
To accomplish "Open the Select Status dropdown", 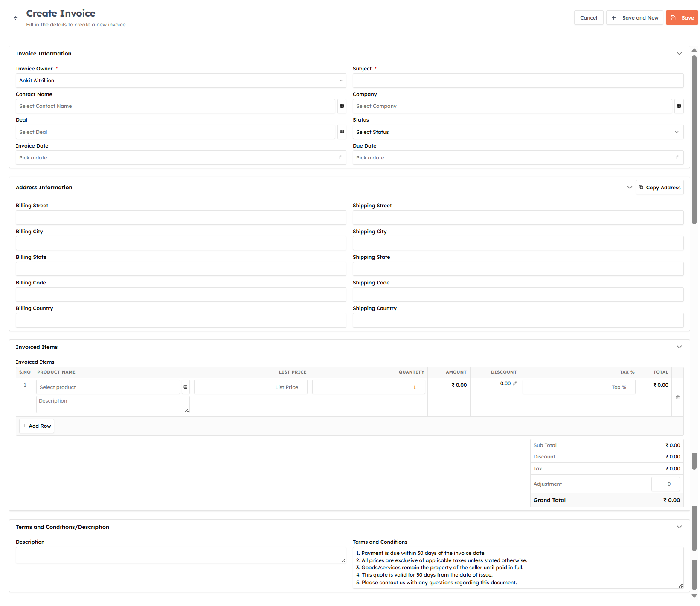I will [518, 132].
